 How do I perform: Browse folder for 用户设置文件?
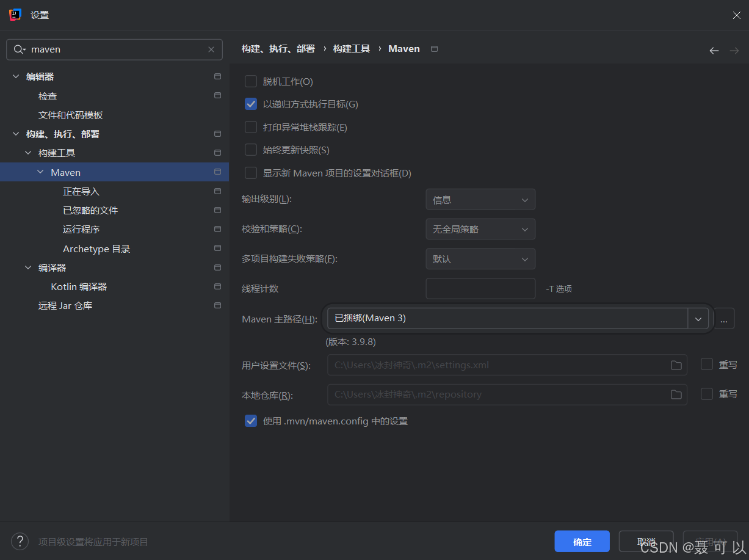[676, 365]
